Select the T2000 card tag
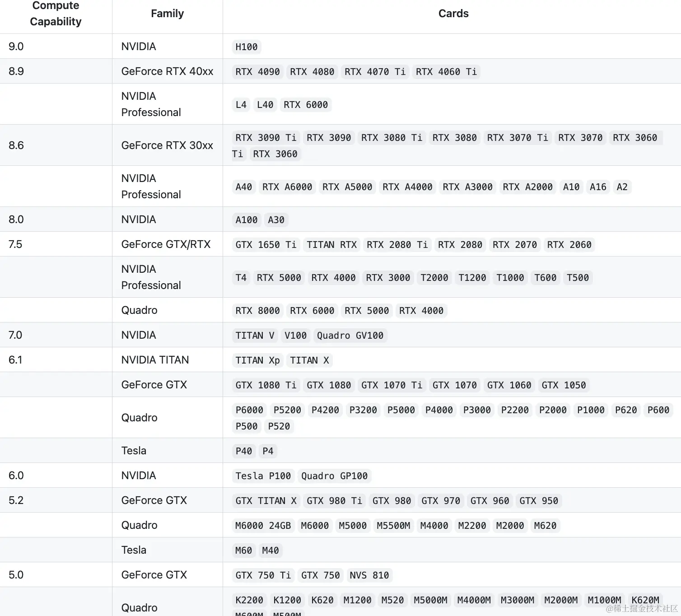681x616 pixels. (x=434, y=278)
